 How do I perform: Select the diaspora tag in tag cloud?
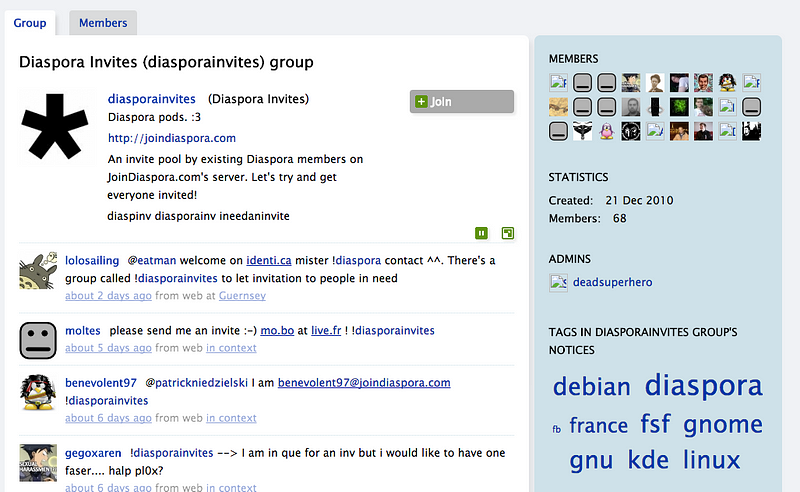click(704, 386)
